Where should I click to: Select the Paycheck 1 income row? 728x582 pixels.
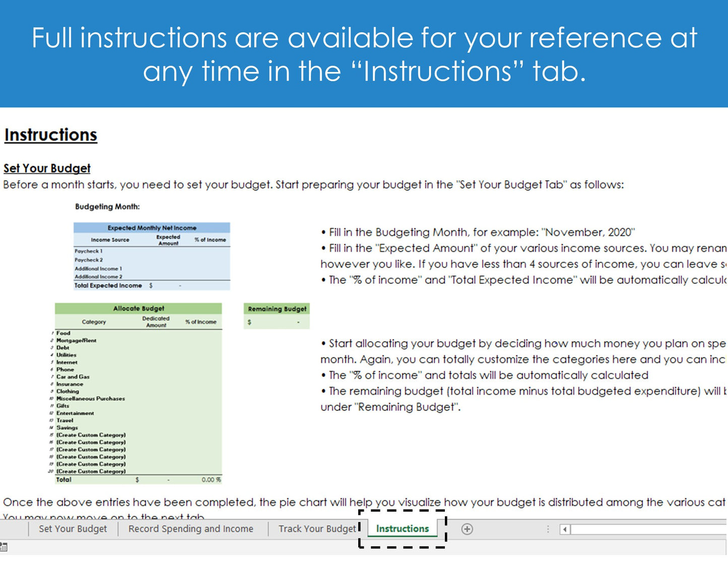click(x=89, y=251)
